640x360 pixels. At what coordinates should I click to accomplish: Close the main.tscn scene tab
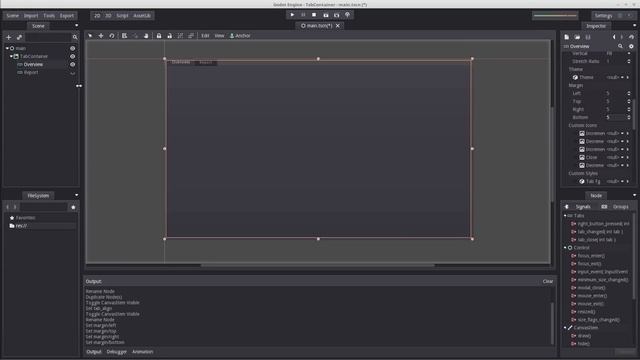[338, 25]
